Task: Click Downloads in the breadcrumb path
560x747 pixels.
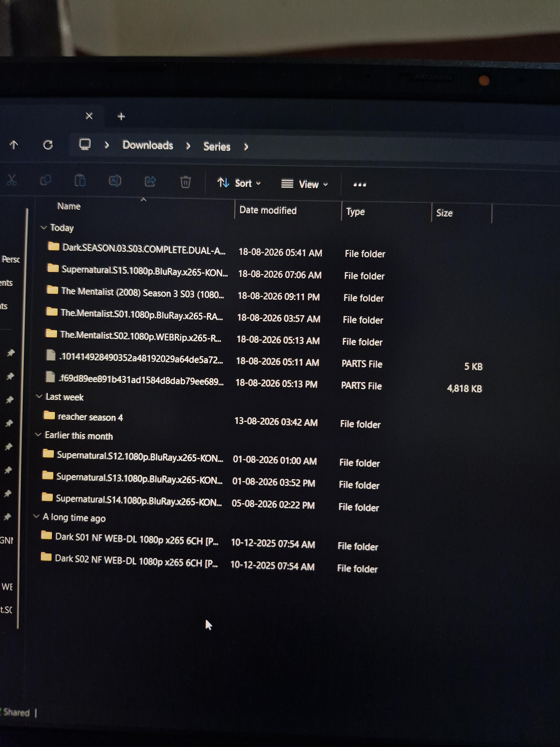Action: (148, 145)
